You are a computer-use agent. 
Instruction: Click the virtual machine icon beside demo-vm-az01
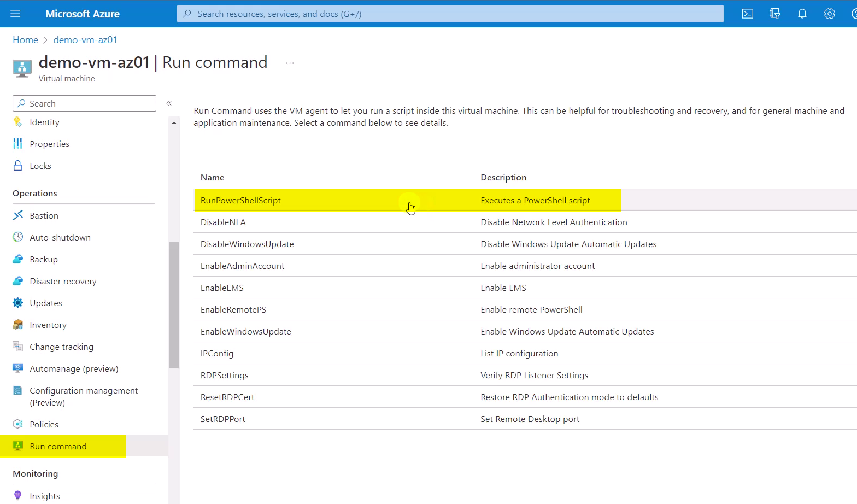coord(22,69)
